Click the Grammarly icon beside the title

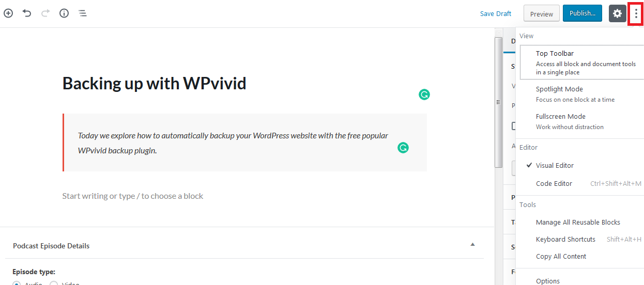pos(424,94)
